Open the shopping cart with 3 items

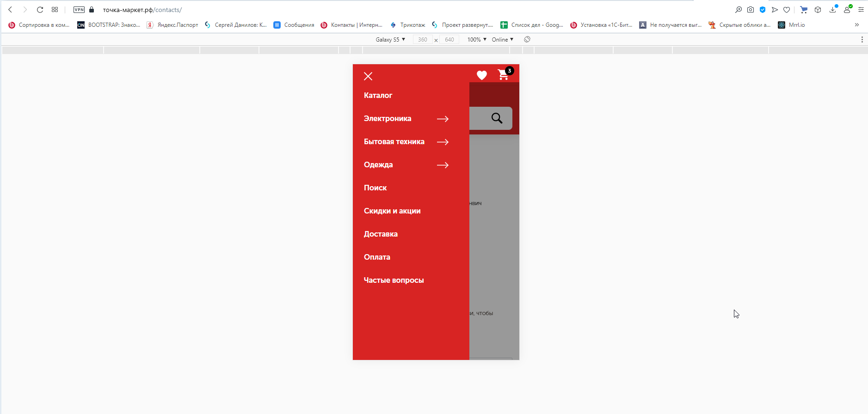503,75
